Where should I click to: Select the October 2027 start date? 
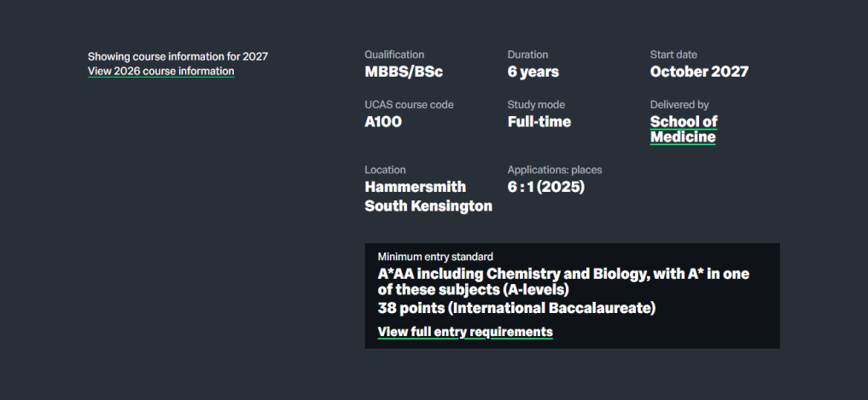coord(699,72)
